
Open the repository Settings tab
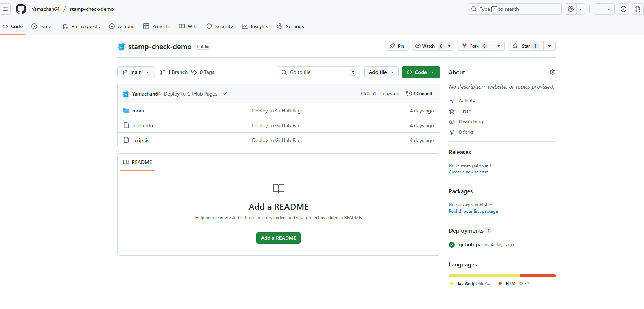[290, 26]
